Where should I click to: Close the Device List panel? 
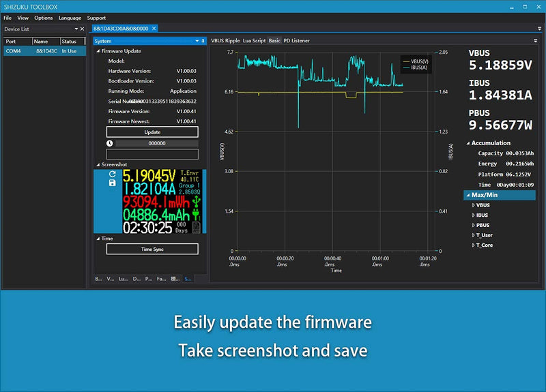(82, 29)
